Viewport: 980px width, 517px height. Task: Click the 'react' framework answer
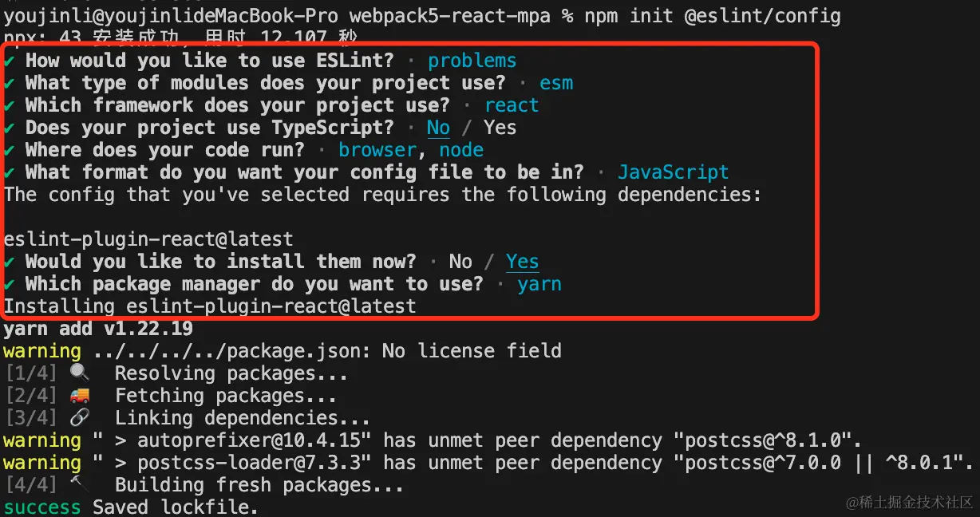point(512,105)
